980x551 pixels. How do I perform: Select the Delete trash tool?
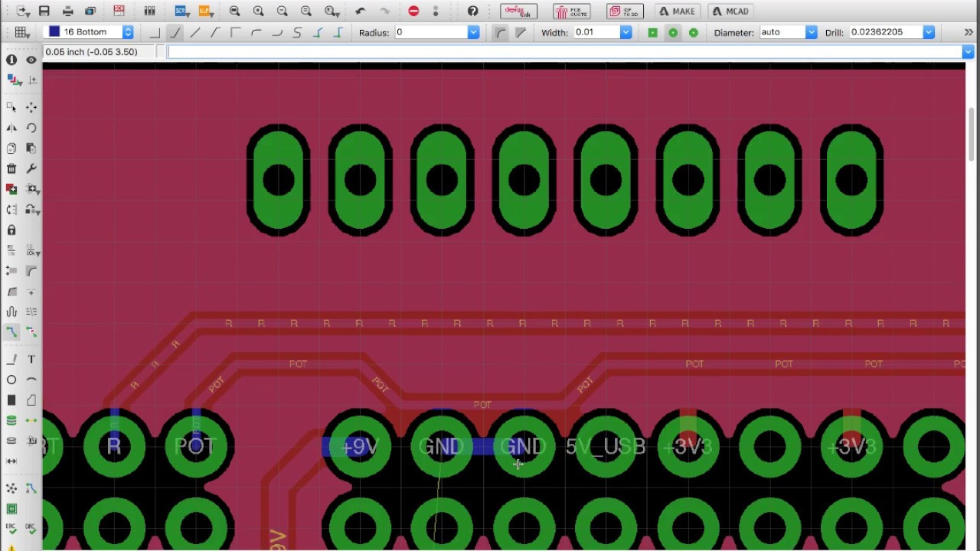coord(11,168)
